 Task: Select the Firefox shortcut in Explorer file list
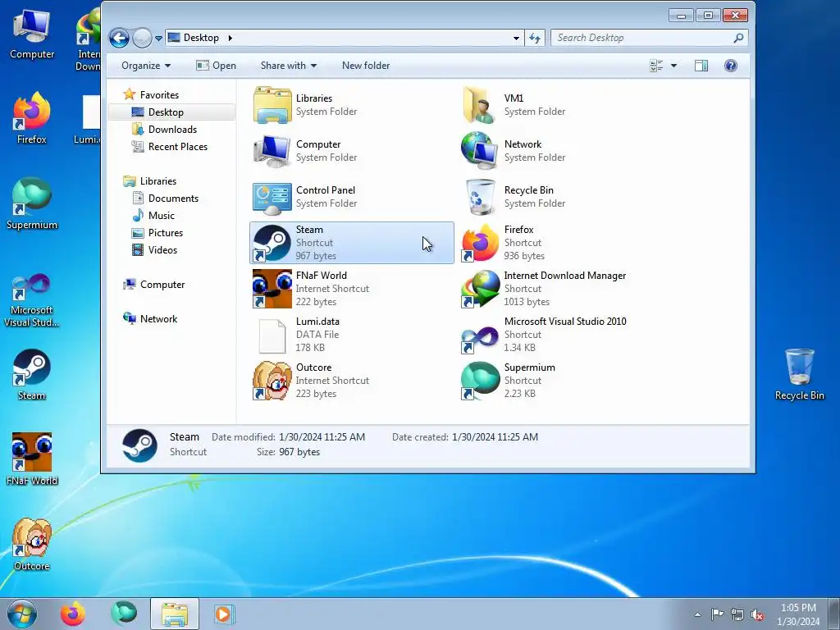[x=559, y=243]
